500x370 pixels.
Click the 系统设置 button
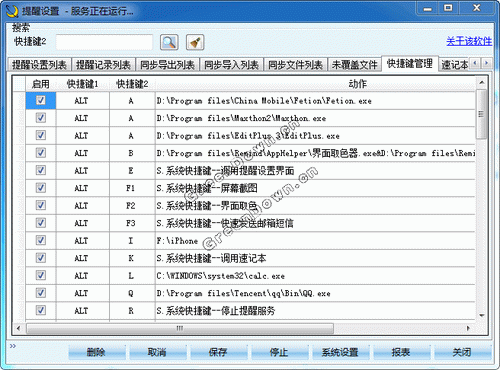[340, 352]
